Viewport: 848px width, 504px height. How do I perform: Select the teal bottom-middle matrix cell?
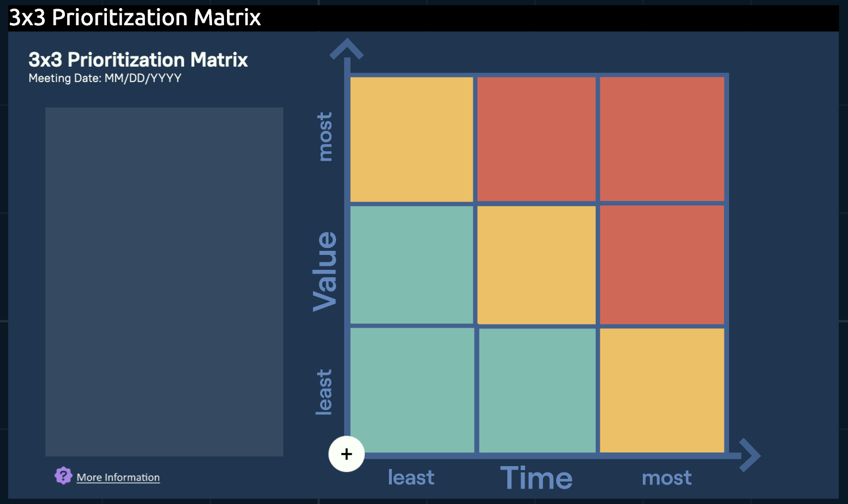pyautogui.click(x=537, y=390)
